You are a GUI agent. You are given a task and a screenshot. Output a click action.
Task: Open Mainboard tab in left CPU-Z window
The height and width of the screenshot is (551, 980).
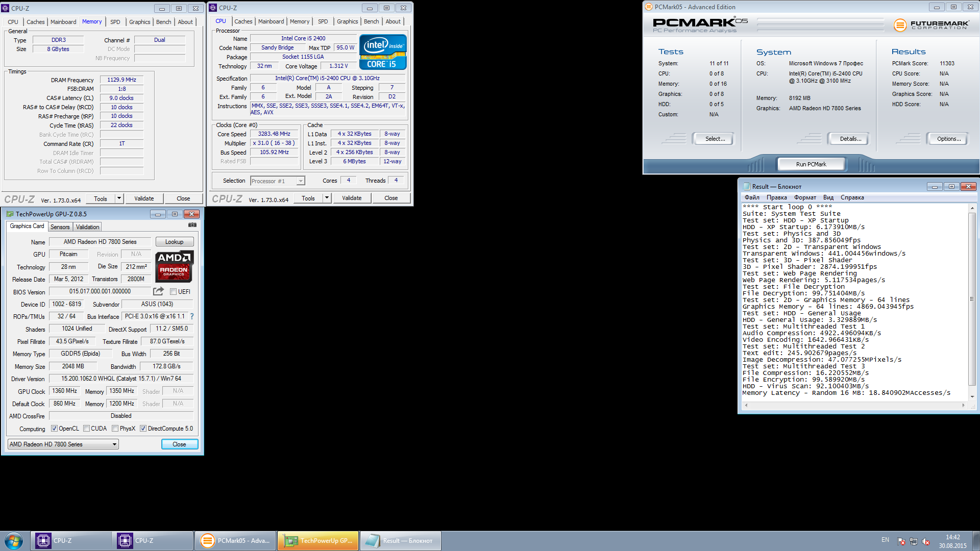coord(63,22)
